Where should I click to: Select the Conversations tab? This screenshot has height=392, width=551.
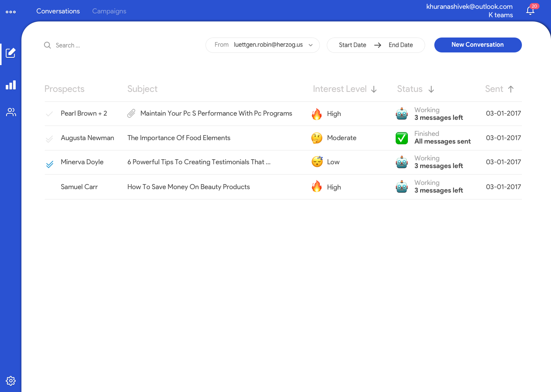(58, 11)
